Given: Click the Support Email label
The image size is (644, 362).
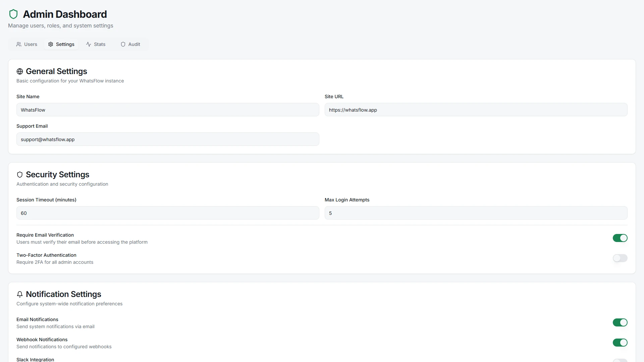Looking at the screenshot, I should pos(32,126).
